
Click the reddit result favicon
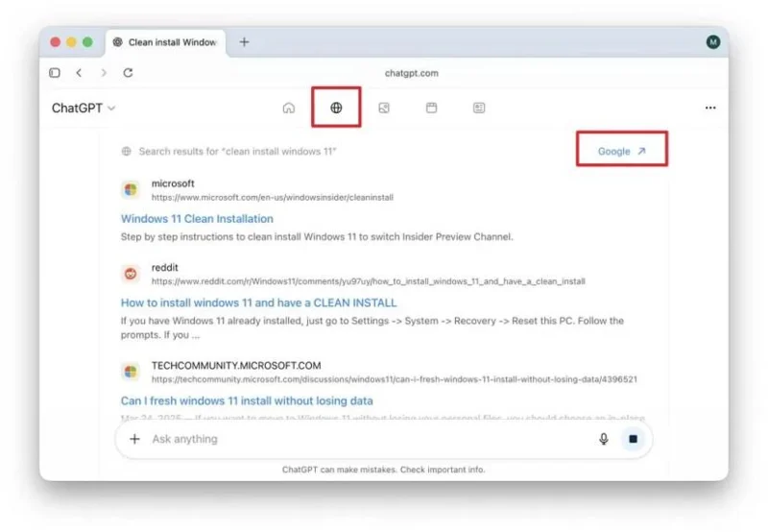131,274
